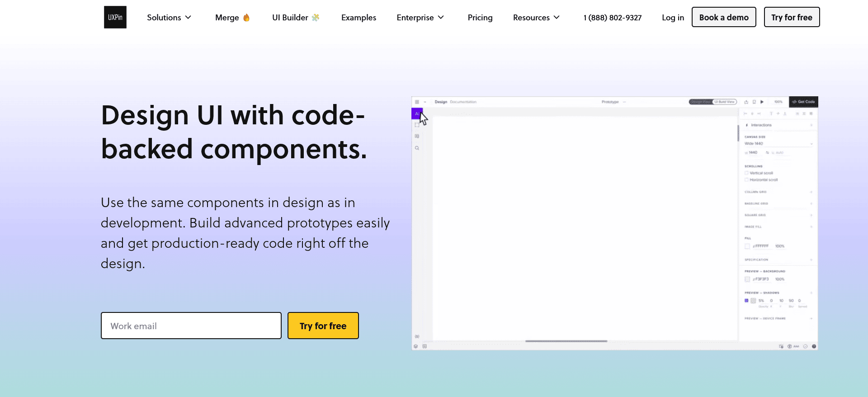Open the UI Builder page
The width and height of the screenshot is (868, 397).
point(296,18)
